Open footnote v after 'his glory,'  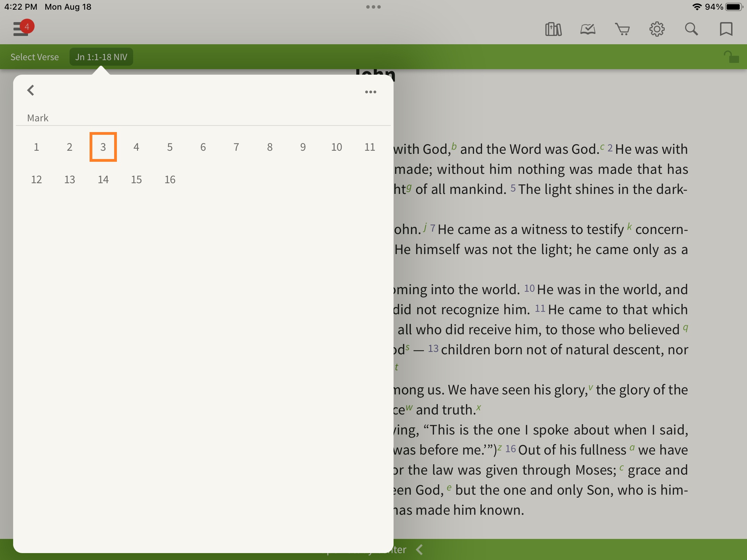pos(591,387)
